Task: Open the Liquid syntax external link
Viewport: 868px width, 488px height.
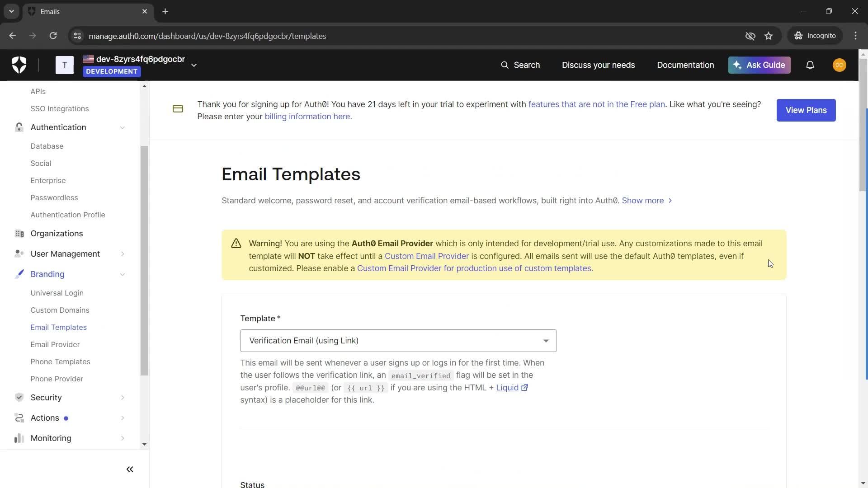Action: click(x=512, y=388)
